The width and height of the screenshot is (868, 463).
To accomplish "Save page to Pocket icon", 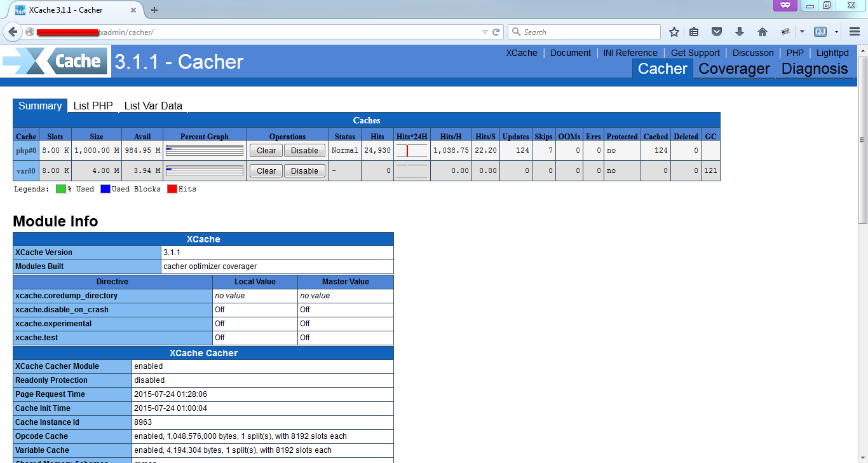I will point(716,32).
